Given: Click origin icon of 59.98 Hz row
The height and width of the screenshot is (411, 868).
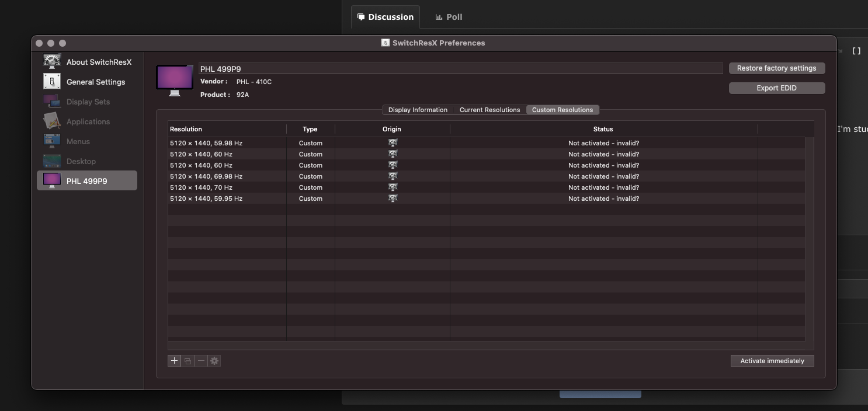Looking at the screenshot, I should 393,143.
